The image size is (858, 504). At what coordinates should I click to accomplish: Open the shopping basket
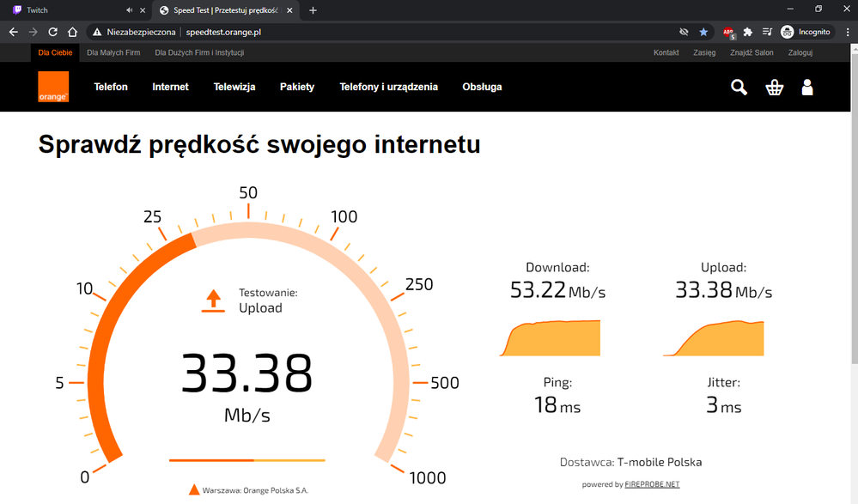pos(775,87)
